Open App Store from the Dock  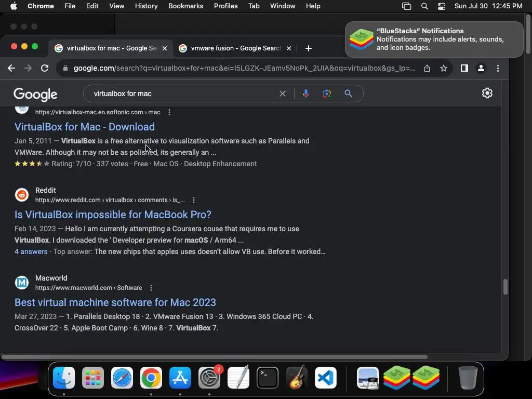(180, 378)
